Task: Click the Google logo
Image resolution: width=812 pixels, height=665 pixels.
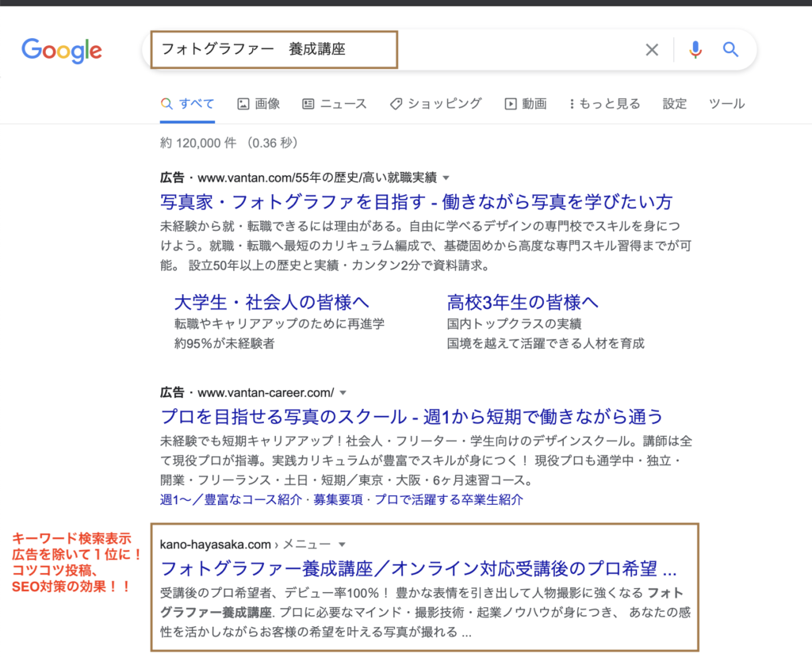Action: pyautogui.click(x=61, y=50)
